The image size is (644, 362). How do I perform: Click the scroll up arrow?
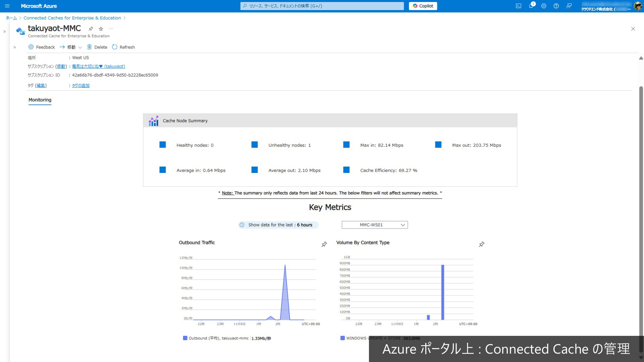click(641, 58)
